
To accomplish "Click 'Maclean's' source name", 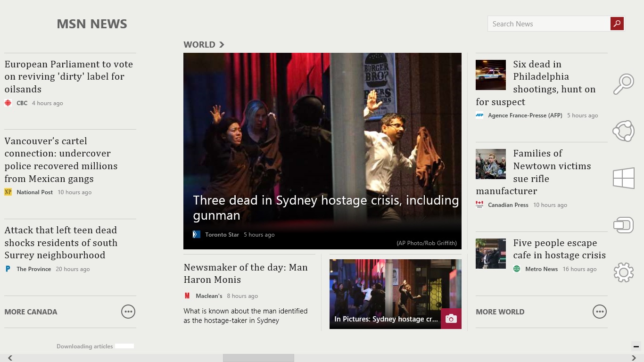I will click(209, 296).
